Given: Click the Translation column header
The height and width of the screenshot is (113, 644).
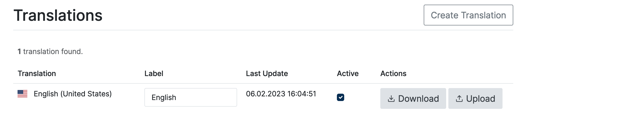Looking at the screenshot, I should click(x=37, y=73).
